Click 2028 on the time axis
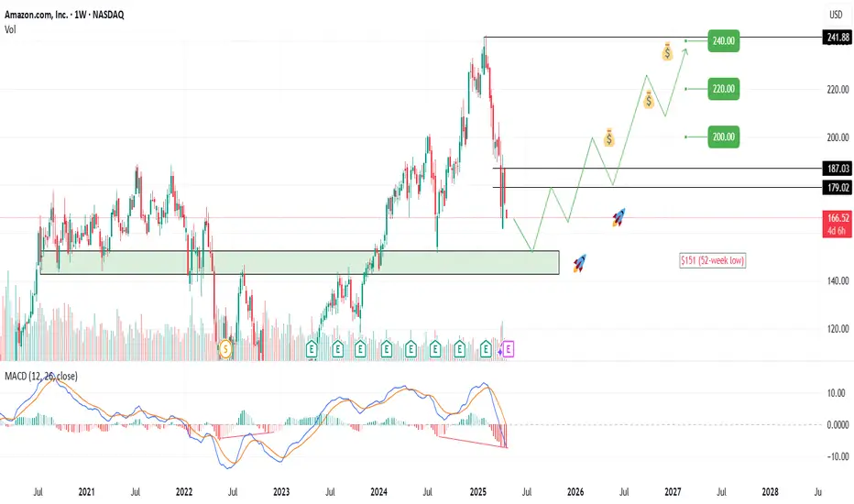The height and width of the screenshot is (504, 854). (x=770, y=492)
